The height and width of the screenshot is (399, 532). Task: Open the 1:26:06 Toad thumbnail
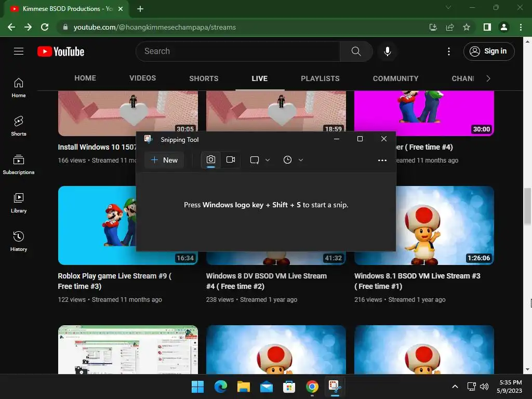445,225
